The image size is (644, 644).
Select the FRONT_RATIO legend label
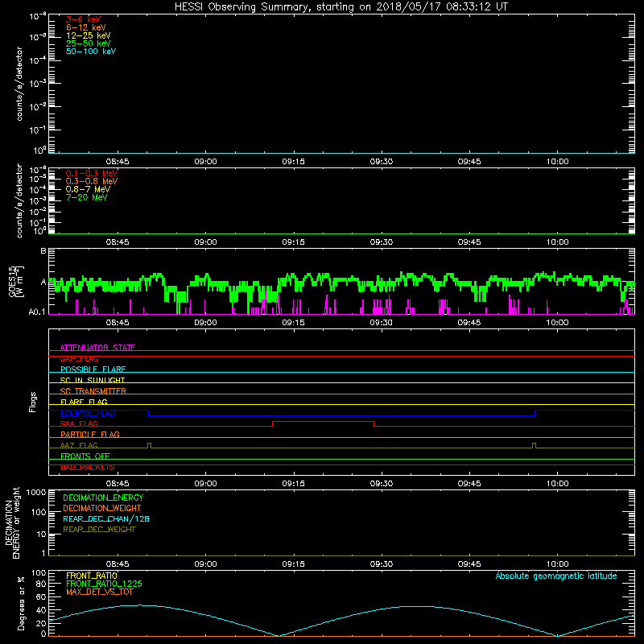point(92,576)
